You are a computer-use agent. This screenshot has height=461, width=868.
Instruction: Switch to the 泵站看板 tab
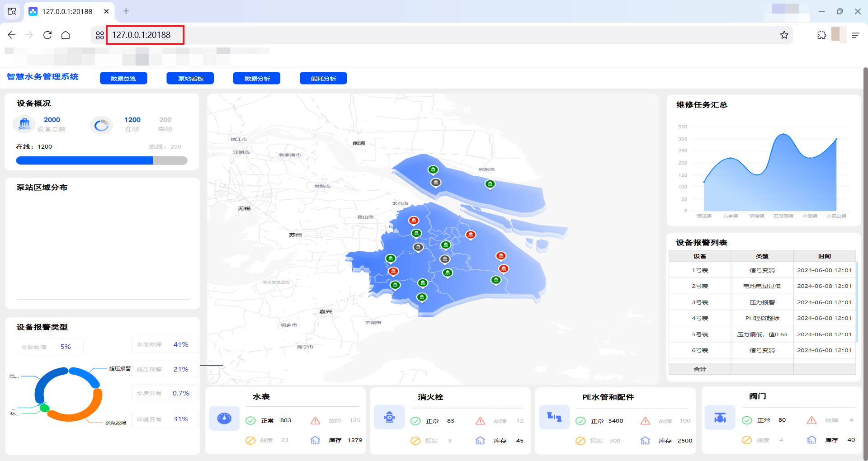190,79
